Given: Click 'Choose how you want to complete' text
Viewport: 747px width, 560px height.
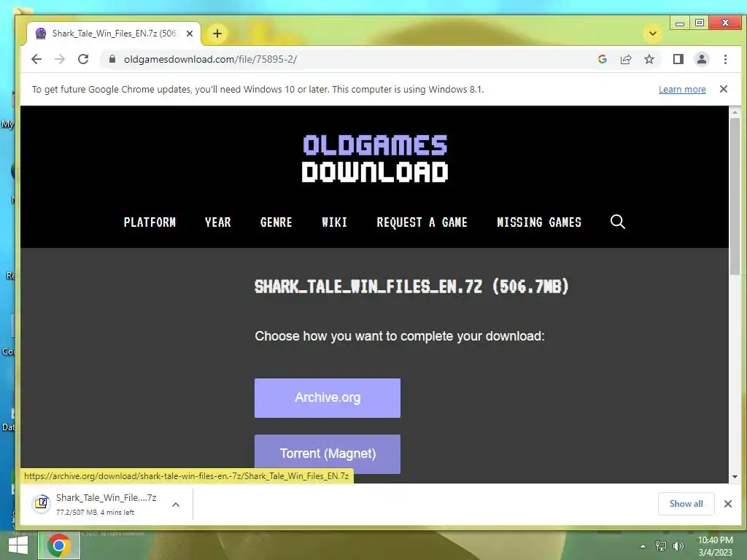Looking at the screenshot, I should point(399,336).
